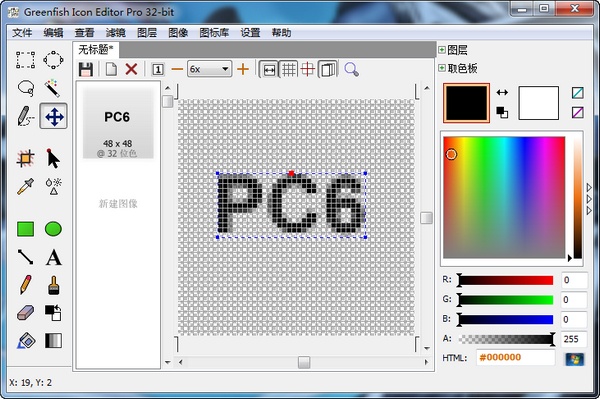600x399 pixels.
Task: Adjust the blue B channel slider
Action: pos(505,319)
